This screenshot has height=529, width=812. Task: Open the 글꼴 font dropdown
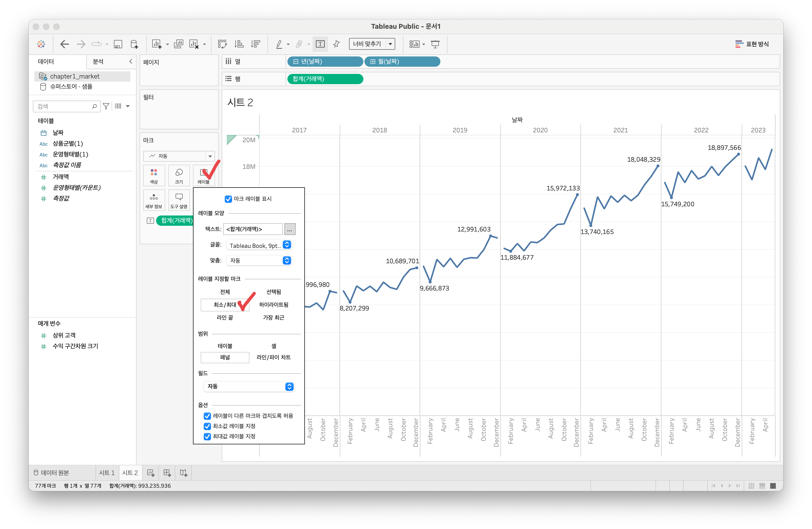click(x=259, y=245)
